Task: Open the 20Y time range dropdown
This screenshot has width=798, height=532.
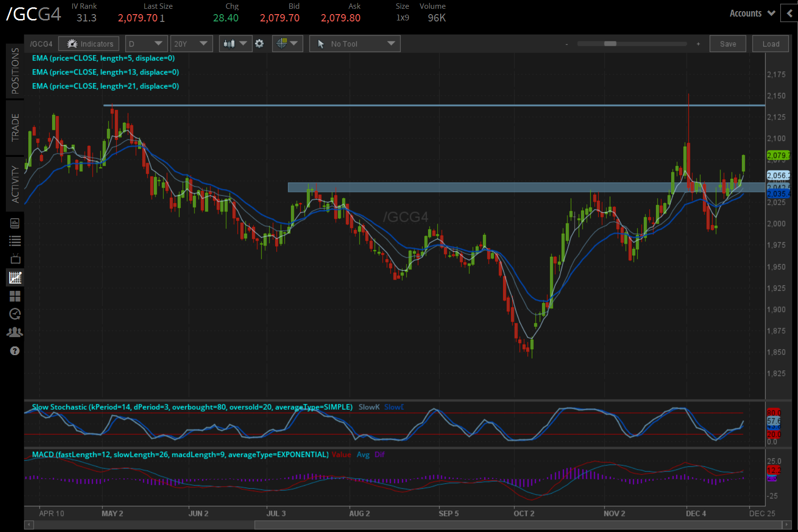Action: click(x=191, y=44)
